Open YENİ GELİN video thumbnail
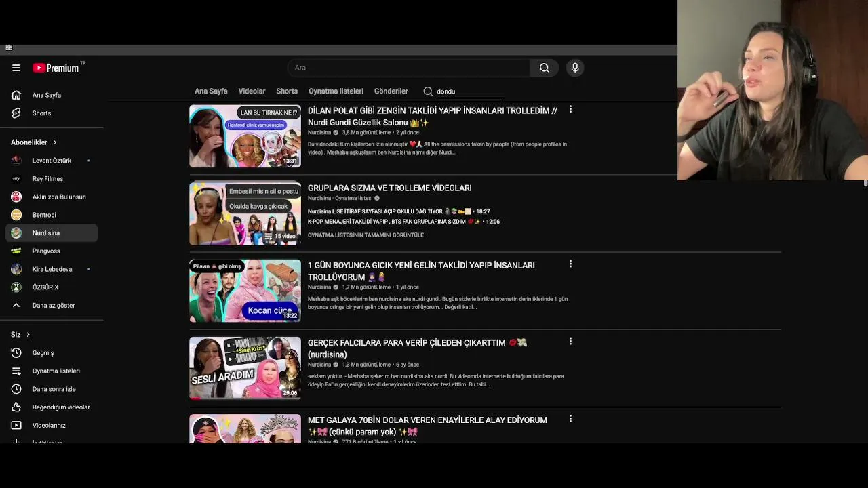This screenshot has height=488, width=868. 245,291
